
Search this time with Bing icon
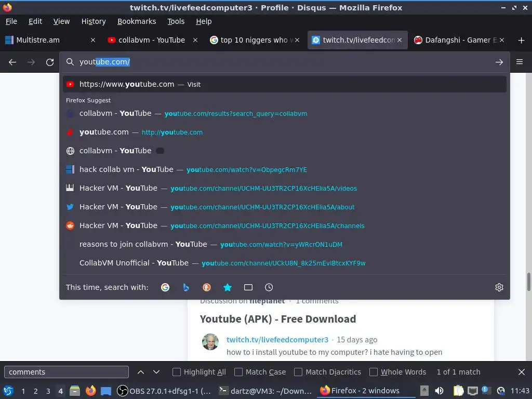click(x=186, y=287)
